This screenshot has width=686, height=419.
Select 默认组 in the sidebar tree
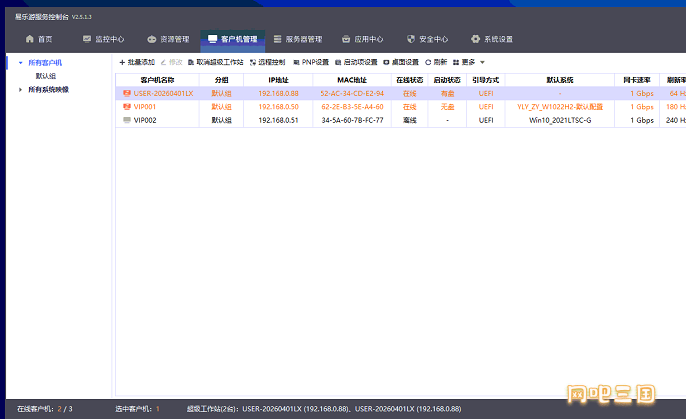click(46, 76)
